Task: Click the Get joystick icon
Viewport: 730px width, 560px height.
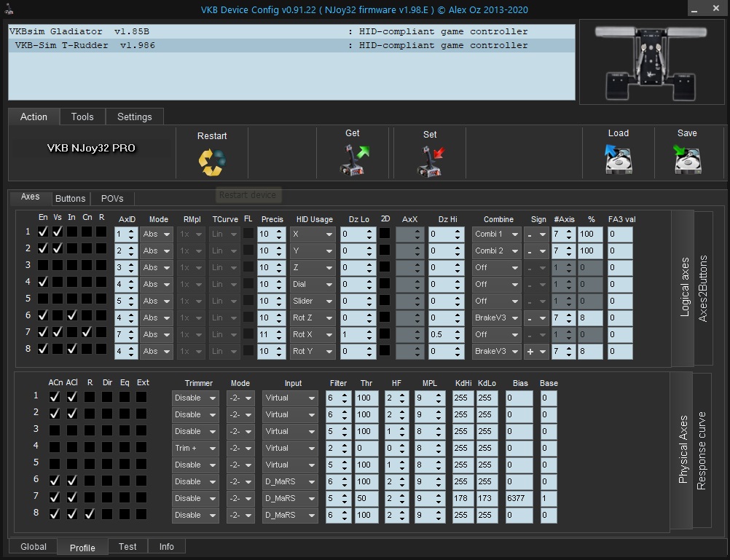Action: (x=353, y=160)
